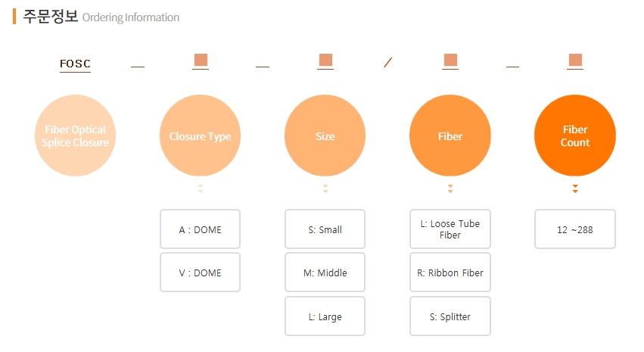Click the arrow below Fiber Count
This screenshot has height=352, width=644.
(575, 188)
